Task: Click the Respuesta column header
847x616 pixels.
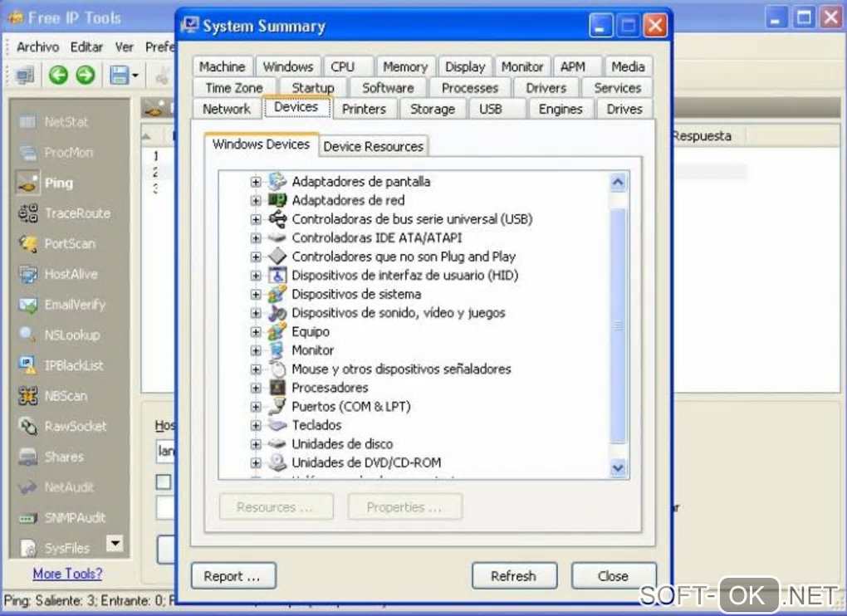Action: pos(708,136)
